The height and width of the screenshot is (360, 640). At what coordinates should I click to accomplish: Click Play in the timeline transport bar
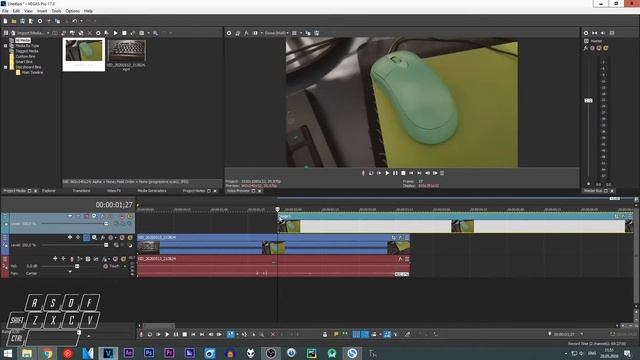coord(167,334)
